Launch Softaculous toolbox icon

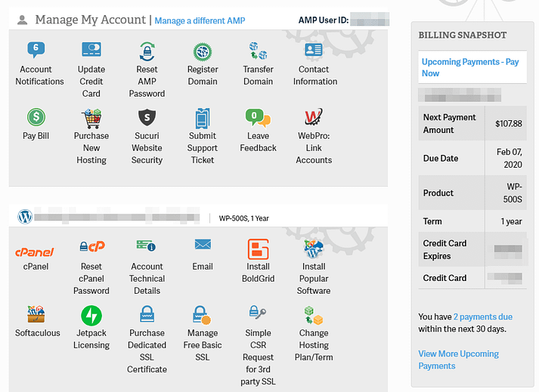[36, 314]
